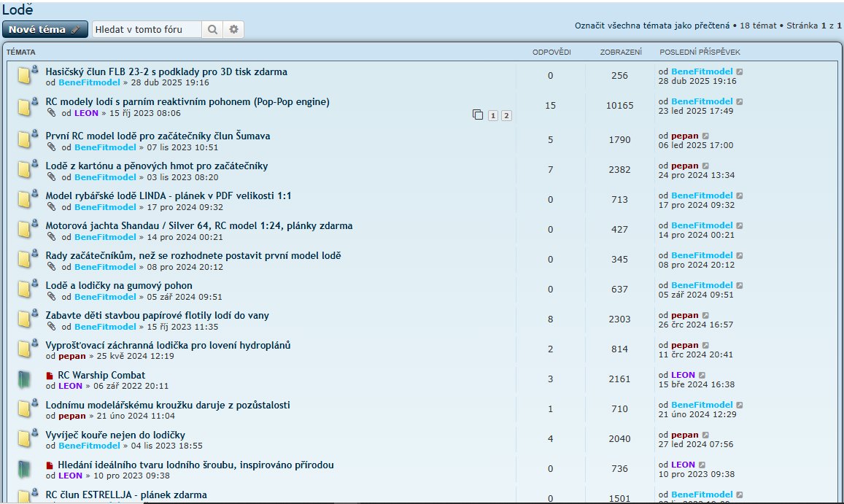Jump to latest post in RC Warship Combat
844x504 pixels.
pos(703,375)
